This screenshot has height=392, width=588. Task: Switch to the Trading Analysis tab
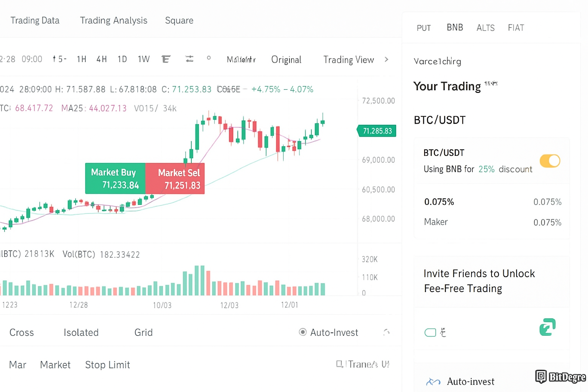(113, 20)
